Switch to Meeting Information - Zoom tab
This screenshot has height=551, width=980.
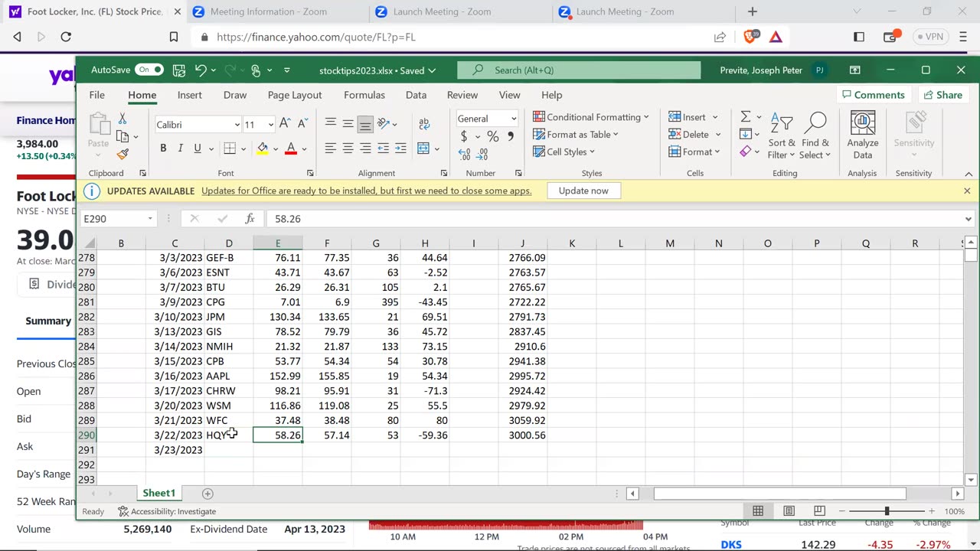click(268, 11)
